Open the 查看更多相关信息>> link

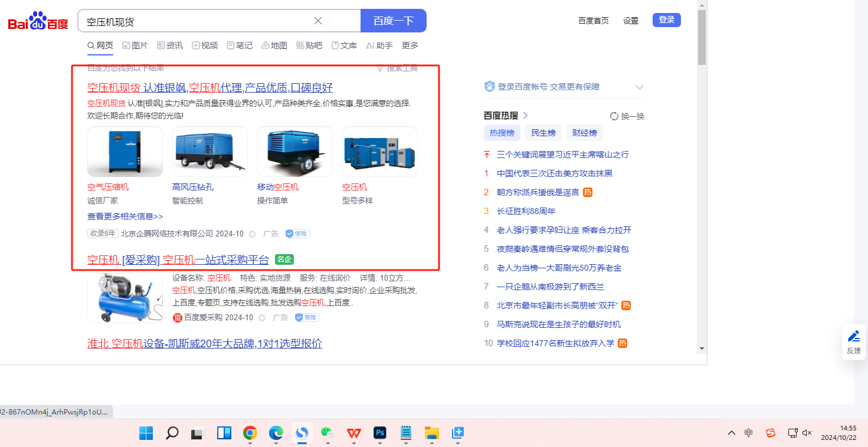click(x=125, y=216)
